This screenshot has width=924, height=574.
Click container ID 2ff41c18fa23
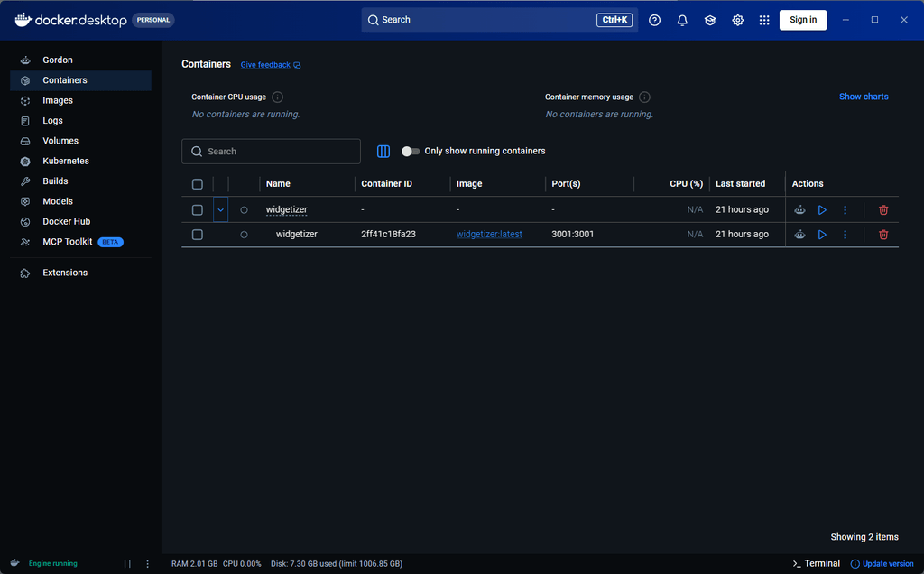pos(388,235)
